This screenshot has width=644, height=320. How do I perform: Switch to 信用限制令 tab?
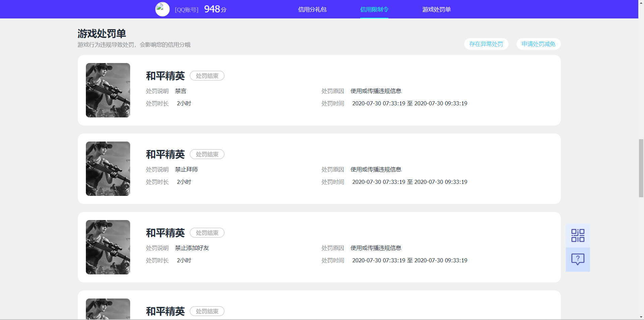tap(374, 9)
